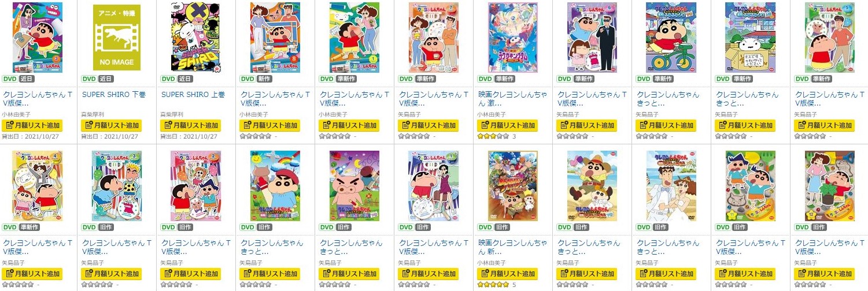Click the 真柴厚利 author under SUPER SHIRO 下巻
Viewport: 868px width, 291px height.
click(x=91, y=114)
